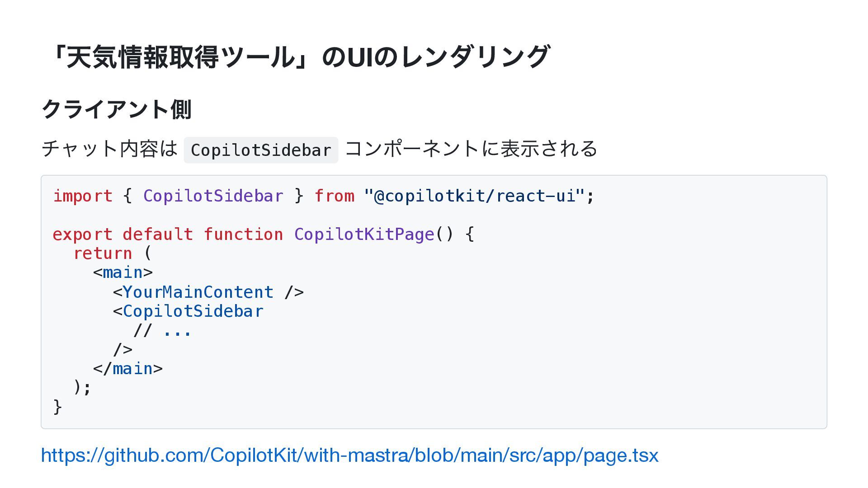Screen dimensions: 868x488
Task: Click the final closing curly brace
Action: 57,407
